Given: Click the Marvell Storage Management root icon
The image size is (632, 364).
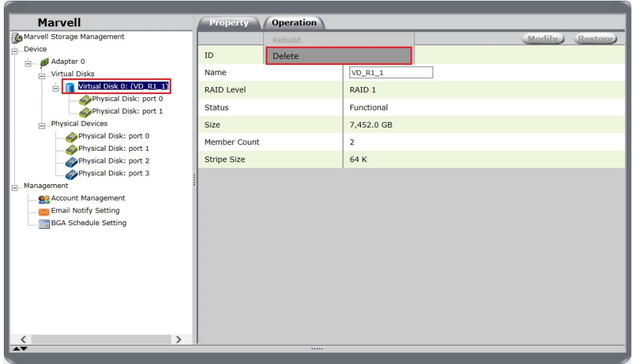Looking at the screenshot, I should point(17,37).
